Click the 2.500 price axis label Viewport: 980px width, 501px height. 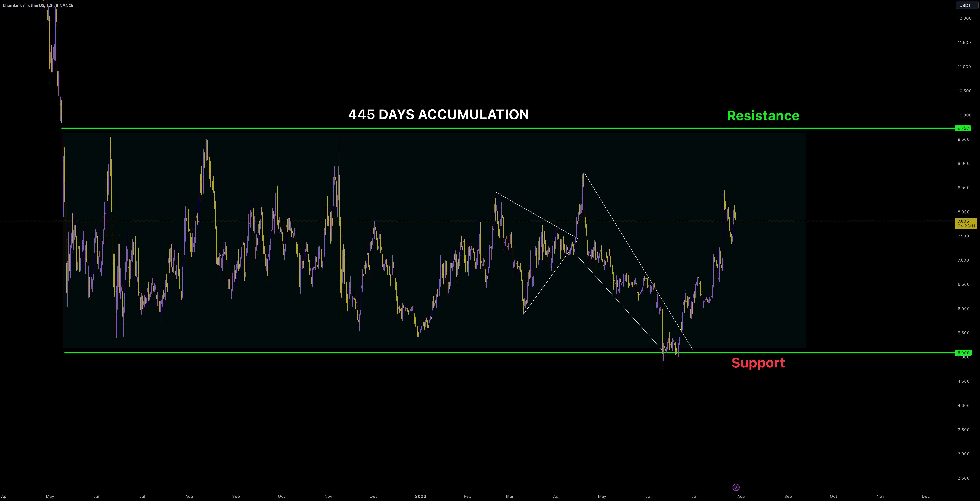point(964,478)
